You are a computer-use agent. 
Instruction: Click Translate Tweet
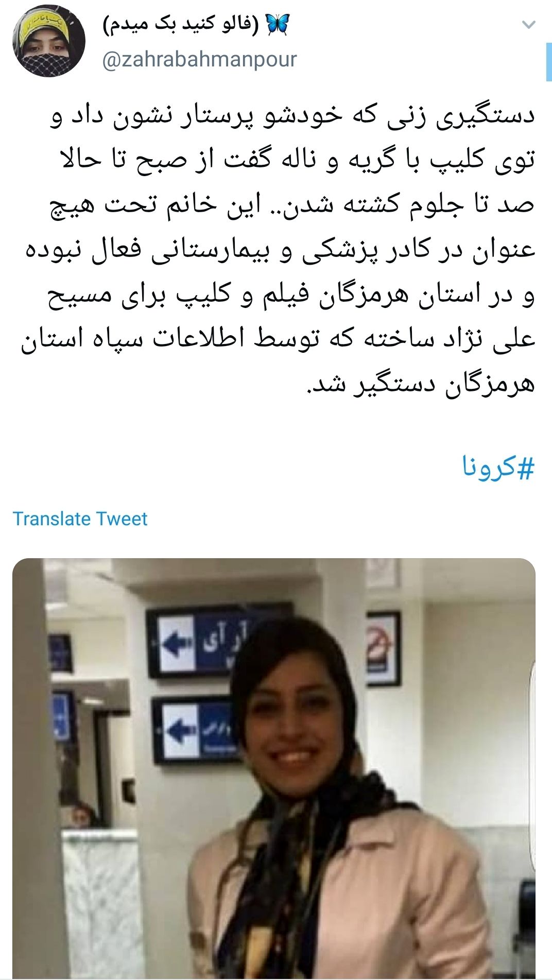[80, 519]
